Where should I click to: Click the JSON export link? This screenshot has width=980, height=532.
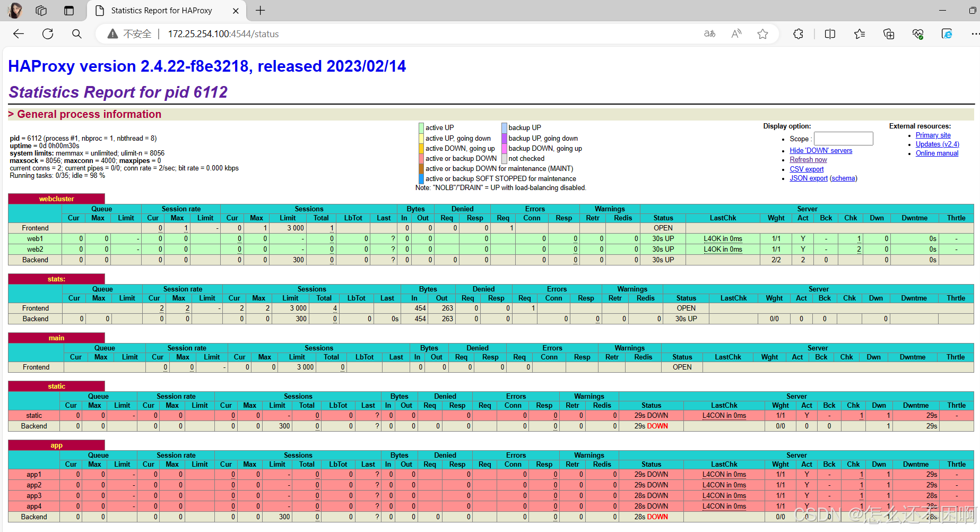click(x=809, y=178)
